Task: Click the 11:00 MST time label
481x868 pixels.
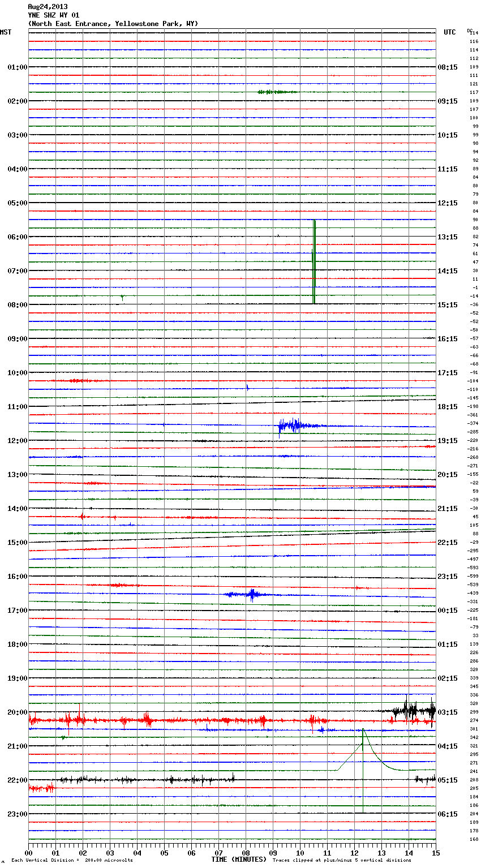Action: (18, 407)
